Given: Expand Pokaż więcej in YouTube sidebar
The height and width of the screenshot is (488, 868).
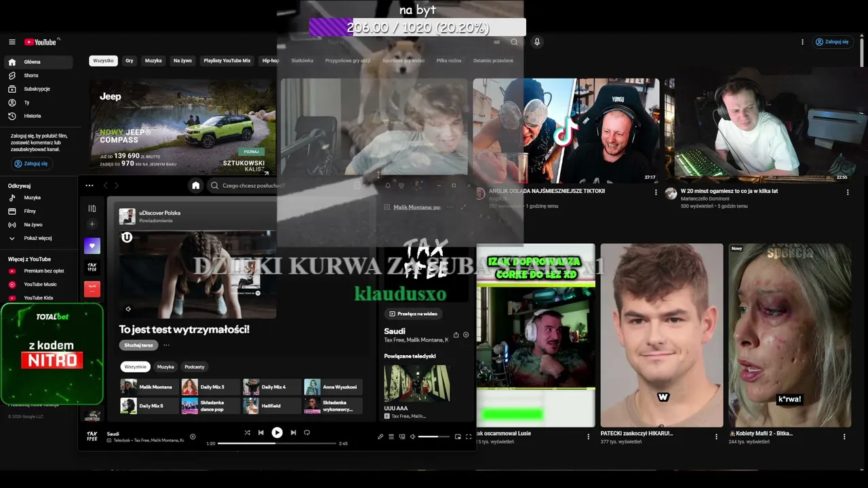Looking at the screenshot, I should (39, 238).
